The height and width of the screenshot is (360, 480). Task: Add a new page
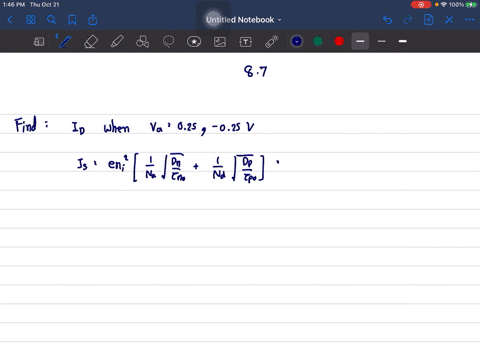[428, 20]
